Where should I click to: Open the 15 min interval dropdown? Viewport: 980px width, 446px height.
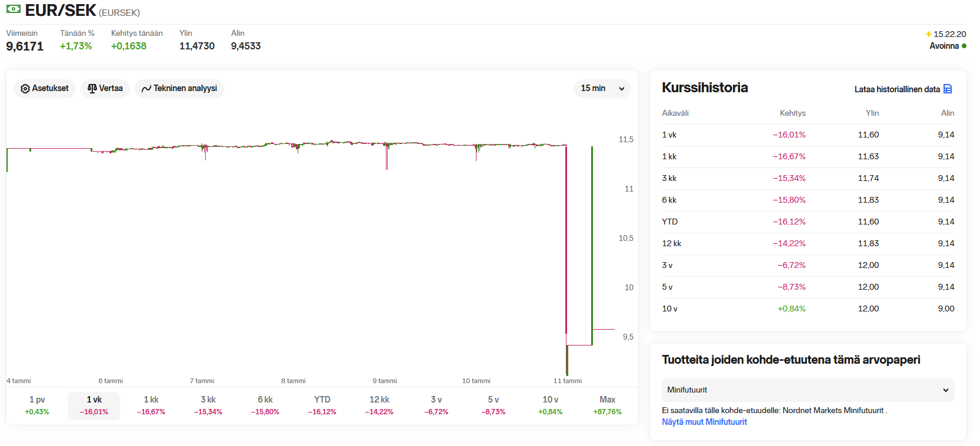[x=602, y=89]
